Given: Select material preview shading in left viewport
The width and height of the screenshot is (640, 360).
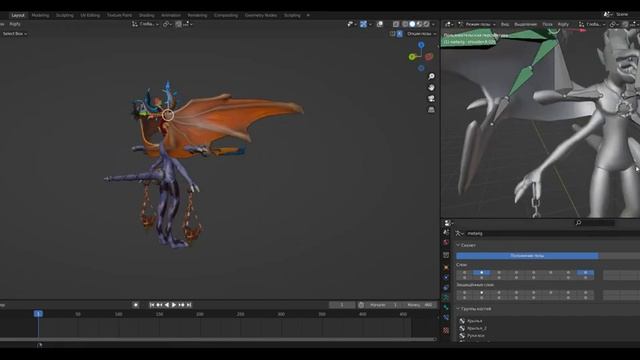Looking at the screenshot, I should tap(419, 24).
